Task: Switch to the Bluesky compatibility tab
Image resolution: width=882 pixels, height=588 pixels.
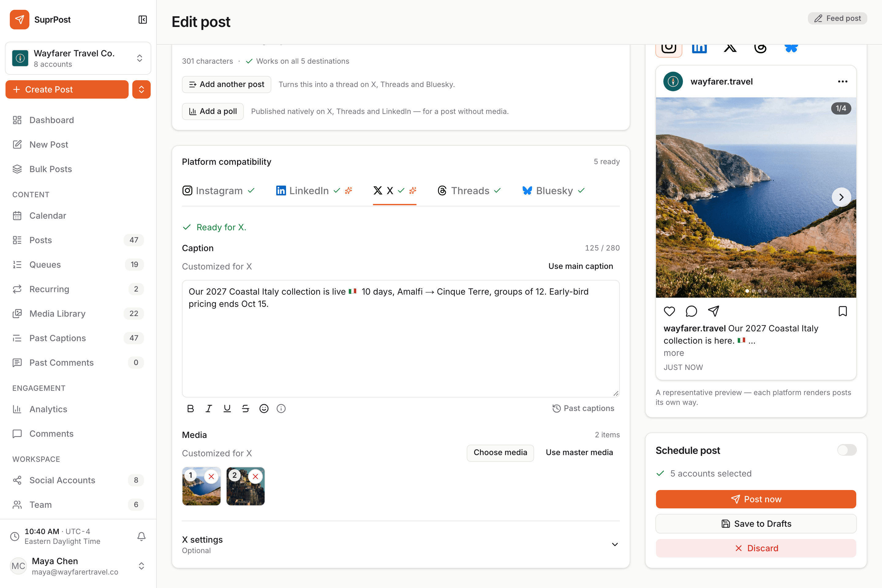Action: [553, 190]
